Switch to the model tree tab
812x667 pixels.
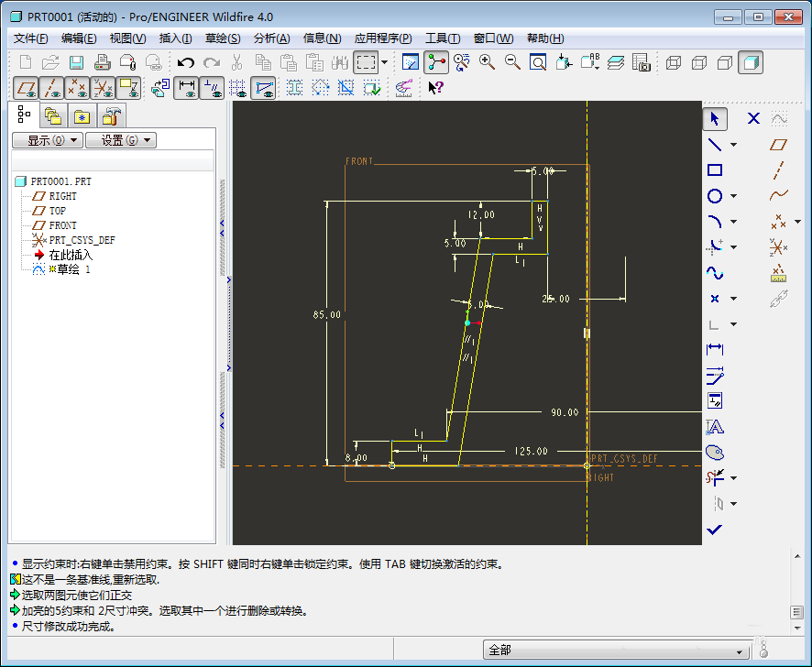[x=24, y=115]
